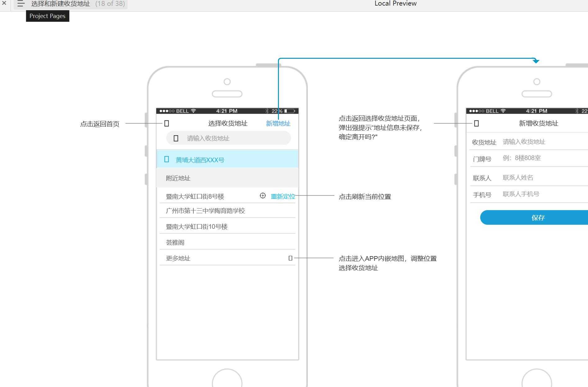The width and height of the screenshot is (588, 387).
Task: Select address 暨南大学虹口街10号楼
Action: pos(197,227)
